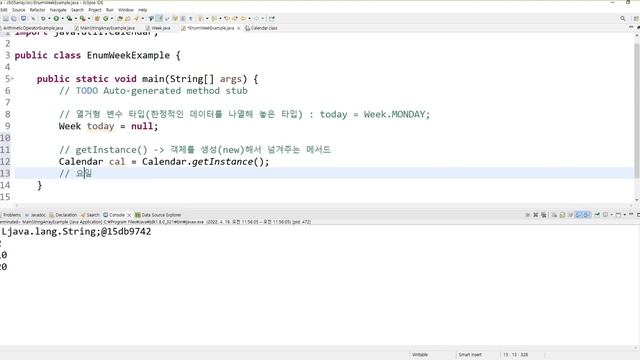Click the editor vertical scrollbar
The height and width of the screenshot is (360, 640).
tap(637, 110)
